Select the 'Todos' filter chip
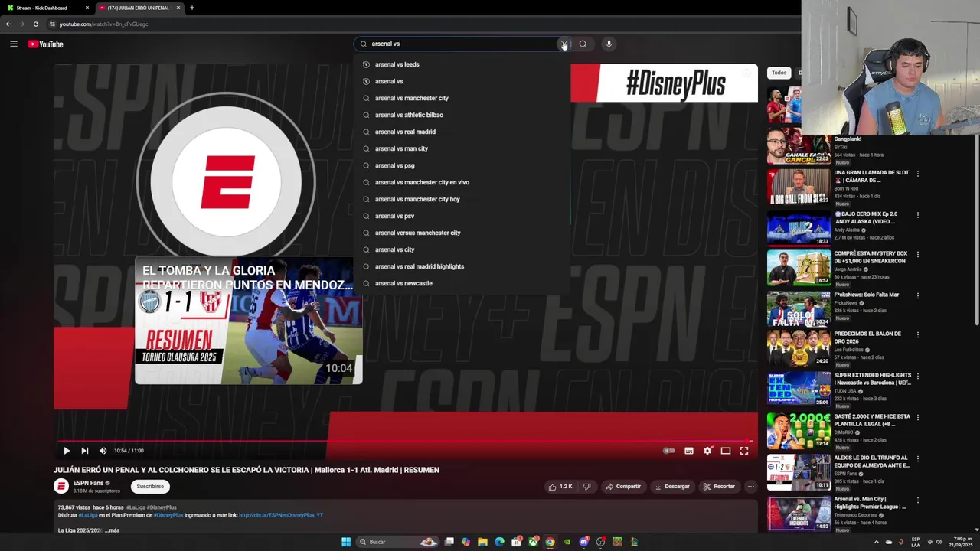 click(779, 73)
